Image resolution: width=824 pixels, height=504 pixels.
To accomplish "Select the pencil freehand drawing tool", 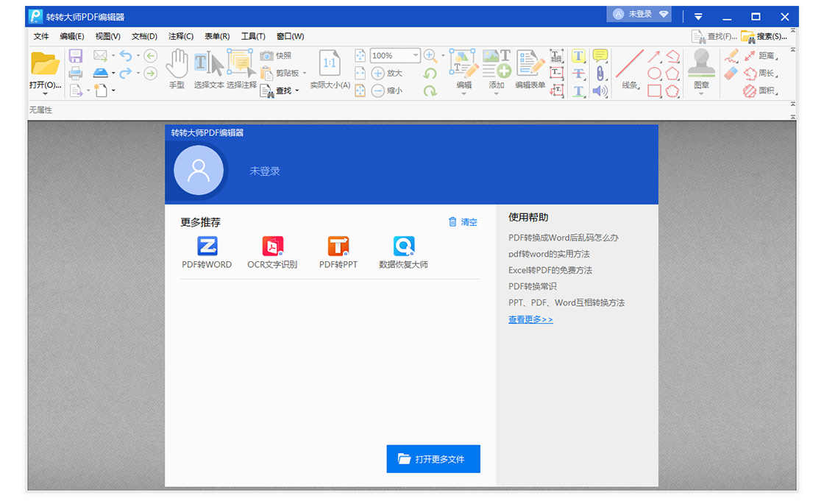I will [x=731, y=56].
